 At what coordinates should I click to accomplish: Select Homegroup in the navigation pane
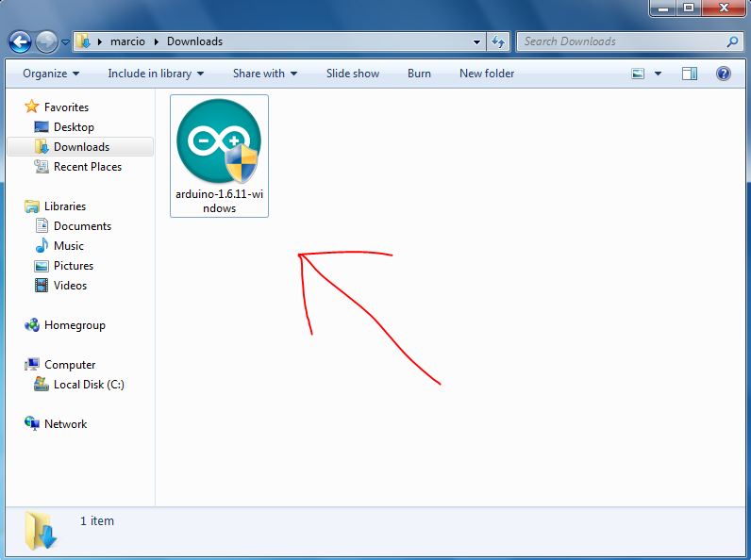pyautogui.click(x=75, y=325)
